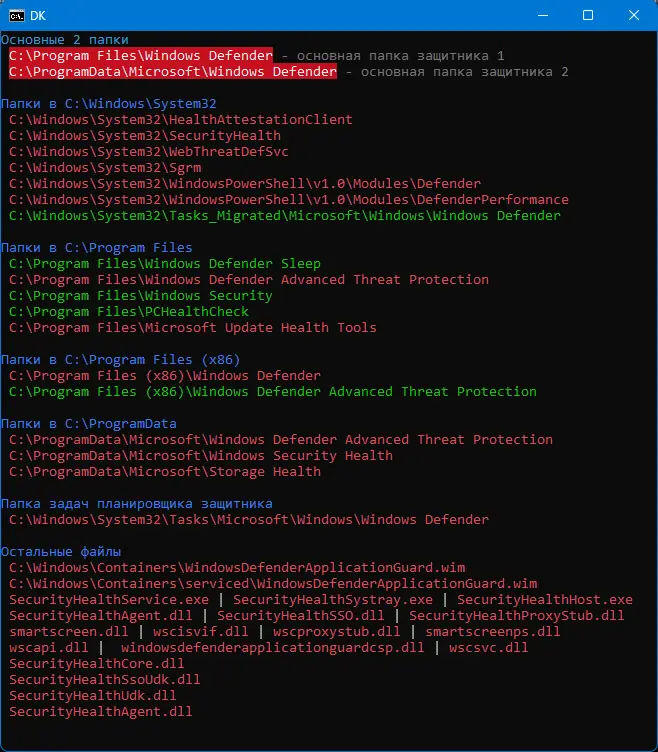Select the Storage Health ProgramData path

pyautogui.click(x=165, y=472)
